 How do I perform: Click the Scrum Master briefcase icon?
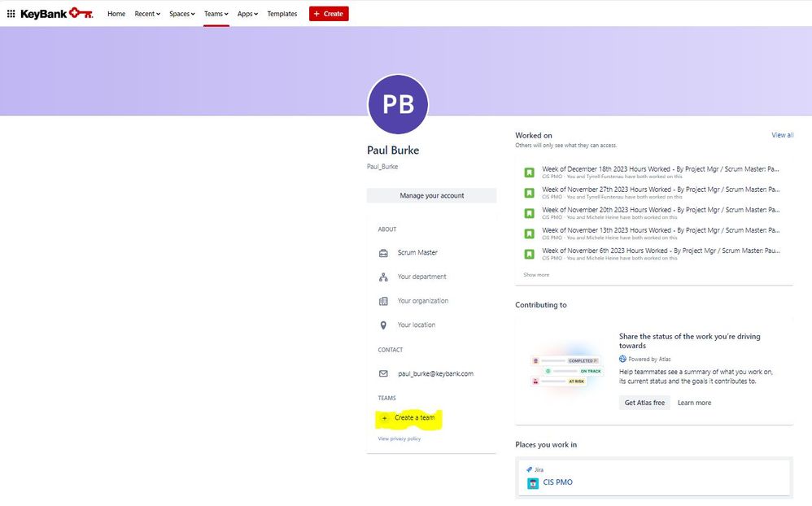click(x=383, y=253)
